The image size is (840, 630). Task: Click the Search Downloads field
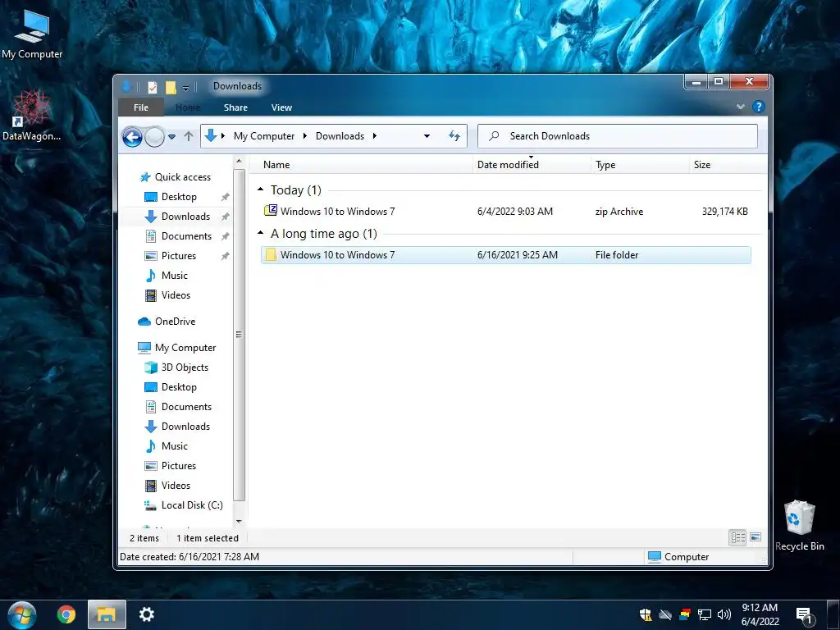(617, 136)
